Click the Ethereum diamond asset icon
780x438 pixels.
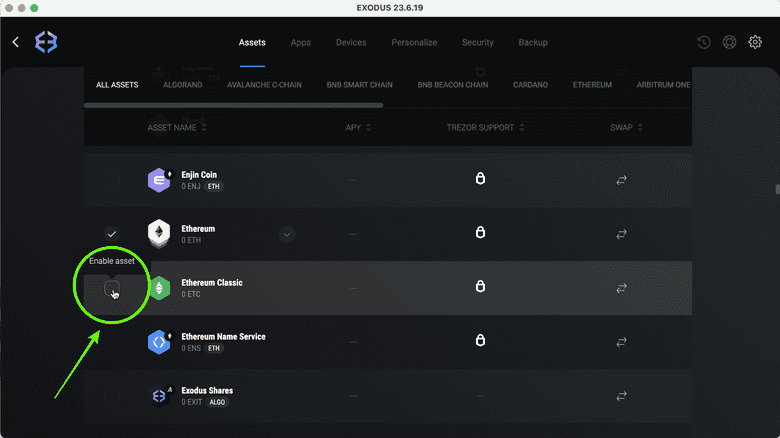(159, 234)
